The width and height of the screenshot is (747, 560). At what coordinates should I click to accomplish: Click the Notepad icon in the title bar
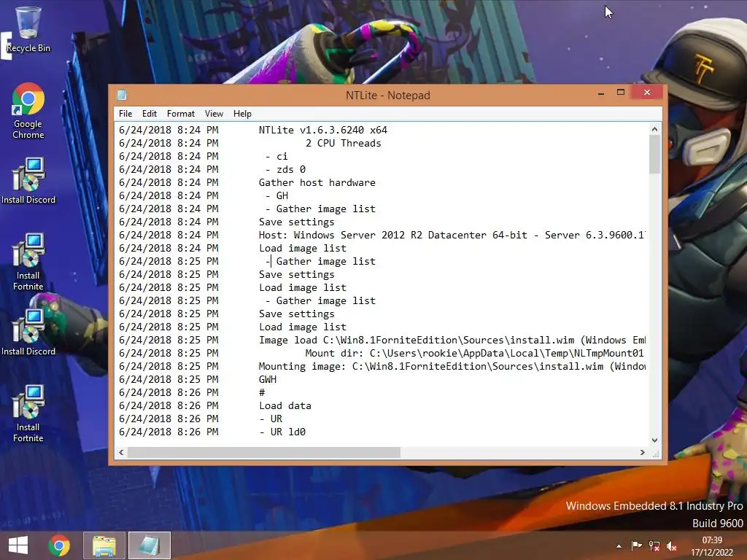122,95
